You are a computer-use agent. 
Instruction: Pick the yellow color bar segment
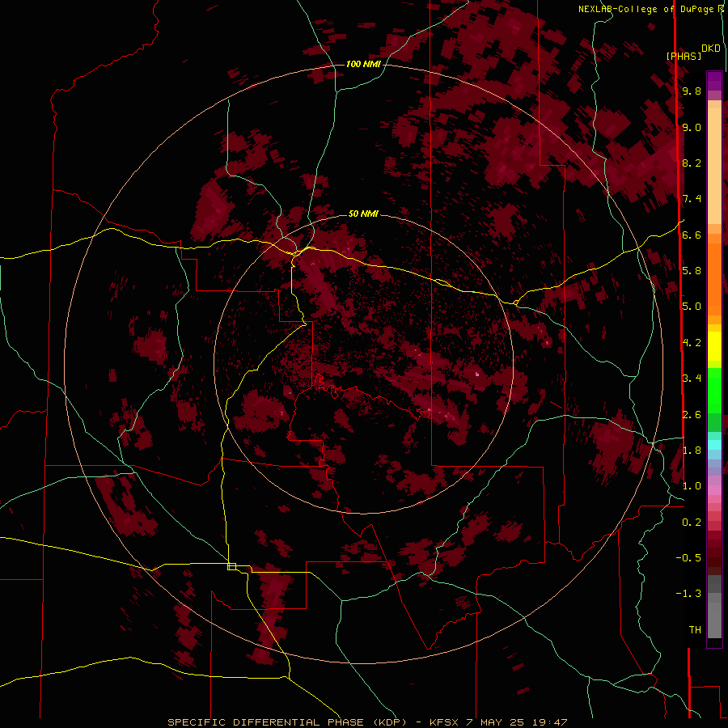pyautogui.click(x=714, y=346)
